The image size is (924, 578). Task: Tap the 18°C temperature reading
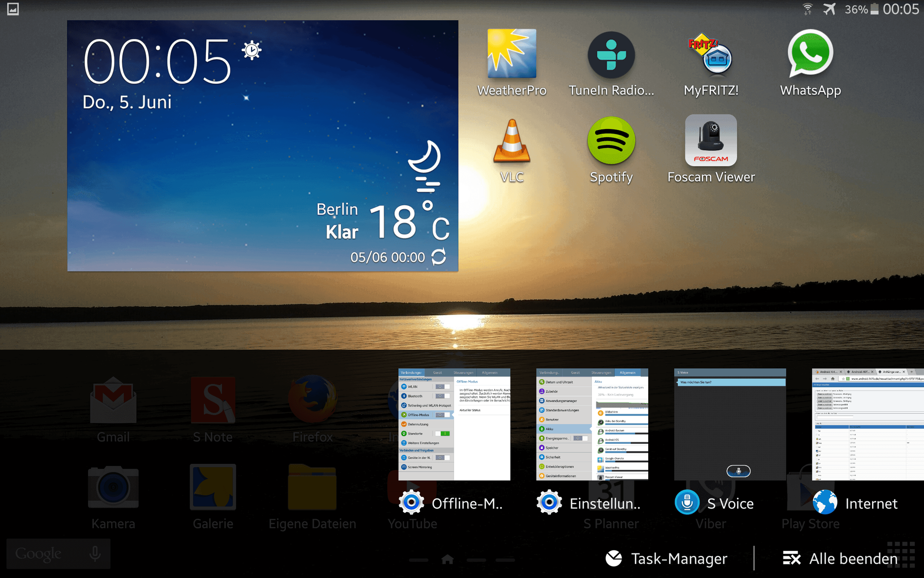410,221
